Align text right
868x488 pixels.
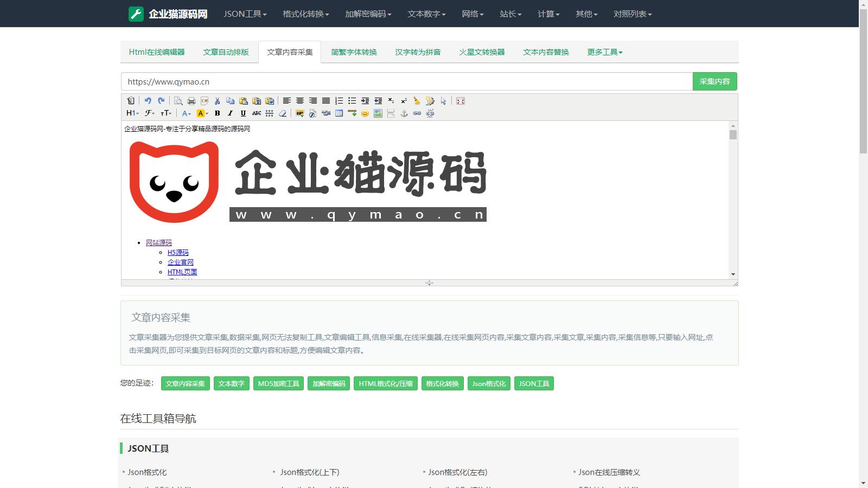[313, 101]
